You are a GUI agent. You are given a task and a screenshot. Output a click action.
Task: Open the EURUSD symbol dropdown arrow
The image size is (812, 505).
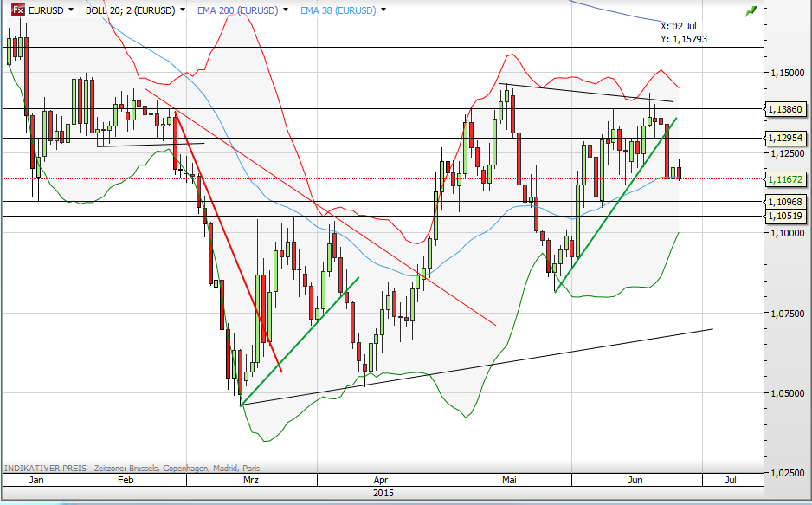coord(71,10)
